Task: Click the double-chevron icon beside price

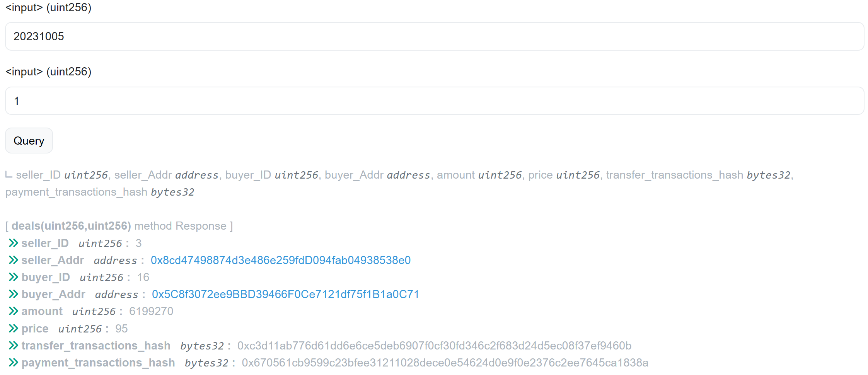Action: click(14, 329)
